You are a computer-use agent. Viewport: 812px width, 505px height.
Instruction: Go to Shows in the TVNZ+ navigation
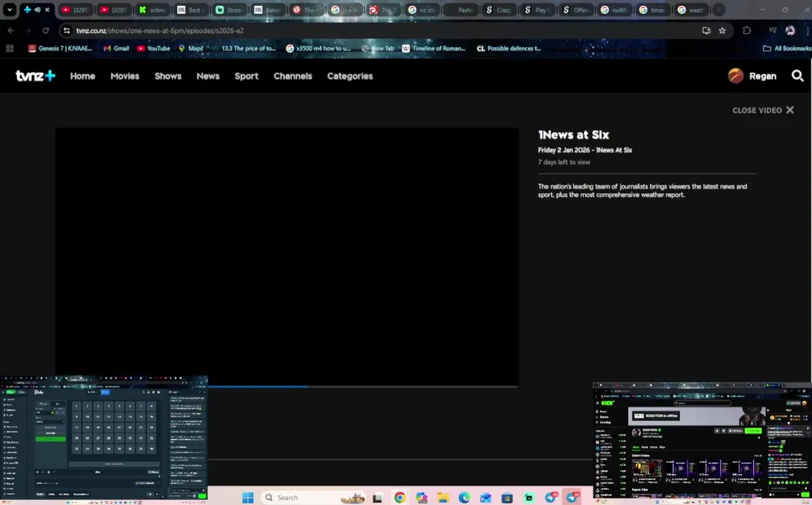[x=168, y=76]
